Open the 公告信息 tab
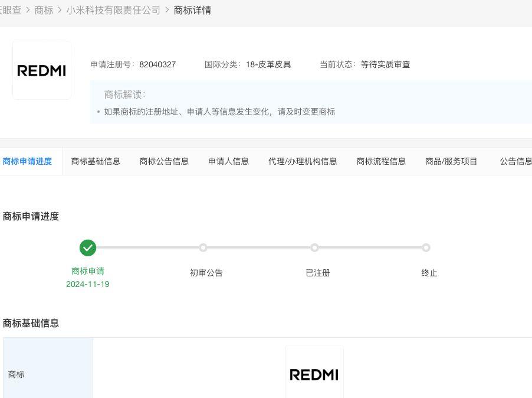This screenshot has height=398, width=532. (x=515, y=161)
